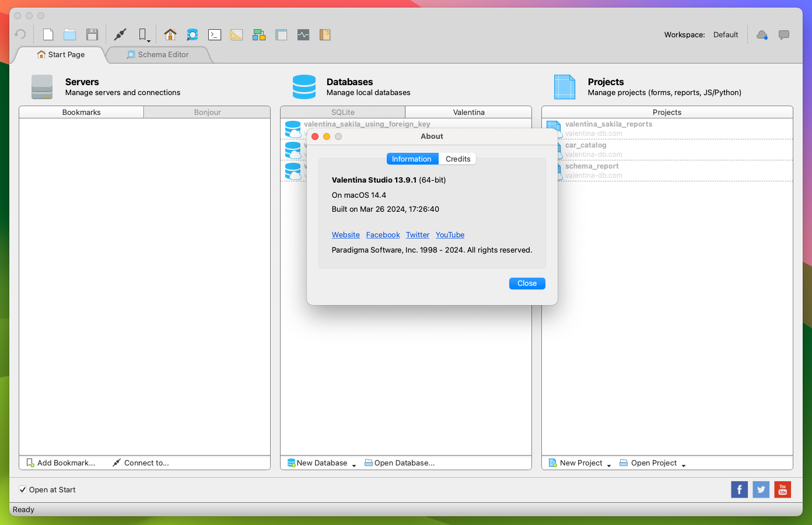812x525 pixels.
Task: Expand the New Database dropdown arrow
Action: click(x=354, y=465)
